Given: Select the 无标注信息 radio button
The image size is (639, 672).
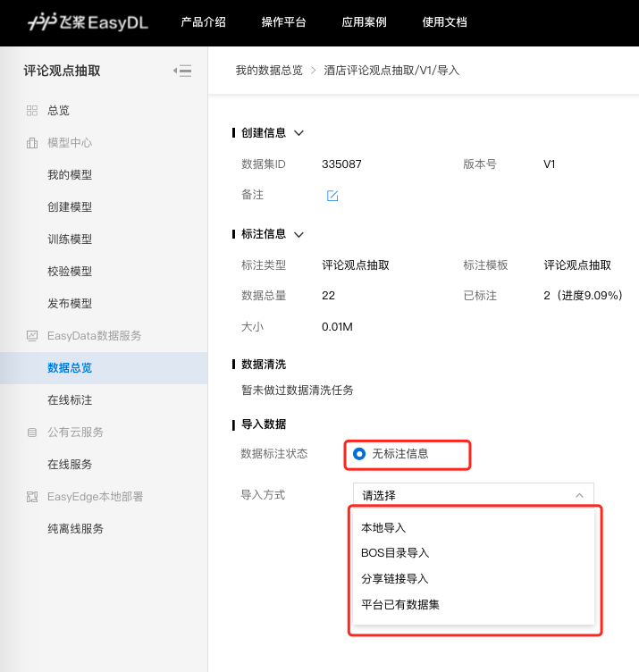Looking at the screenshot, I should 359,454.
